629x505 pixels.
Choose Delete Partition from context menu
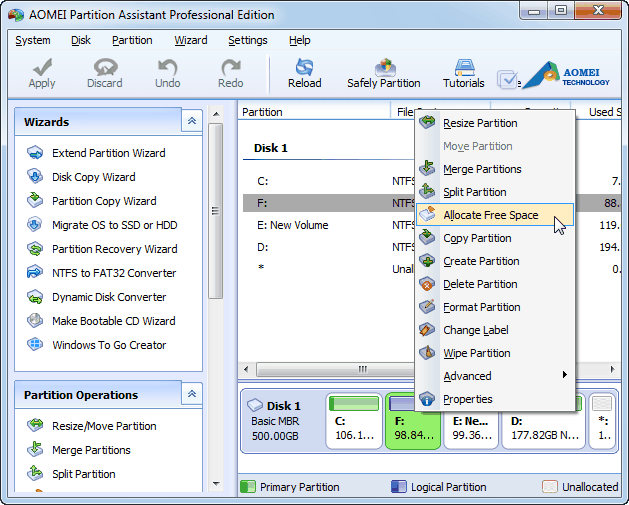495,284
